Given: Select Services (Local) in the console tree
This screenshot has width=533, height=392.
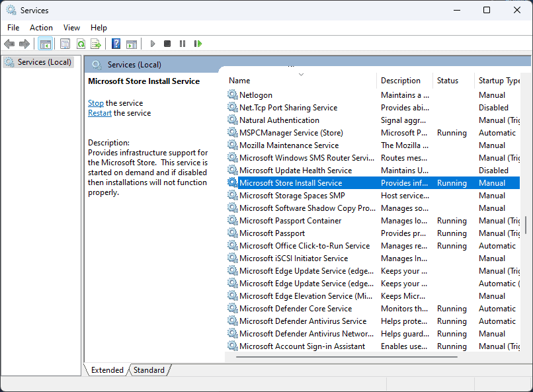Looking at the screenshot, I should click(38, 62).
